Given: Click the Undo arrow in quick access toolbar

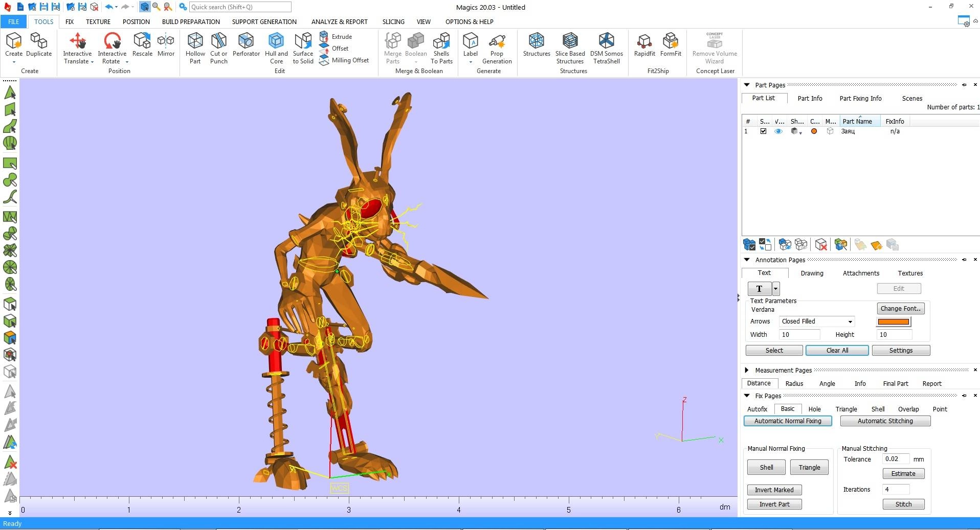Looking at the screenshot, I should pyautogui.click(x=108, y=7).
